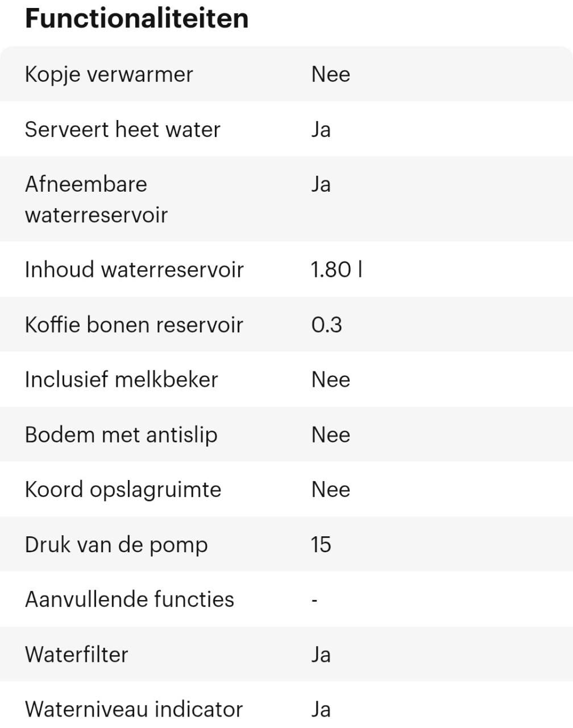Click the Waterfilter row label
Screen dimensions: 573x728
(76, 655)
